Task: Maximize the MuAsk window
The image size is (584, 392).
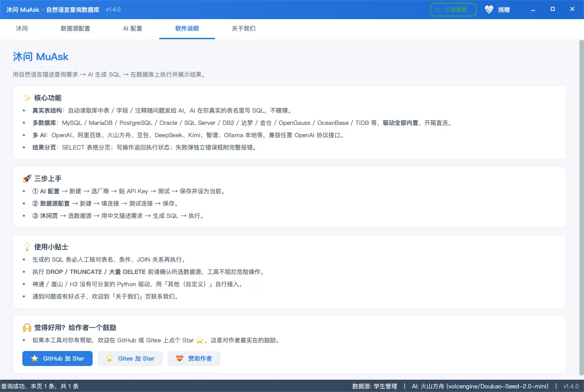Action: pos(553,9)
